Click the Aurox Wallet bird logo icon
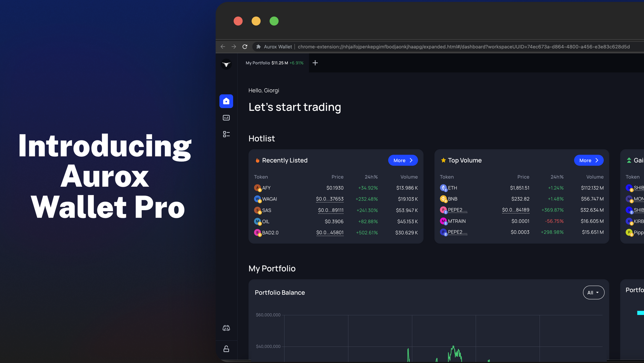This screenshot has height=363, width=644. (226, 64)
